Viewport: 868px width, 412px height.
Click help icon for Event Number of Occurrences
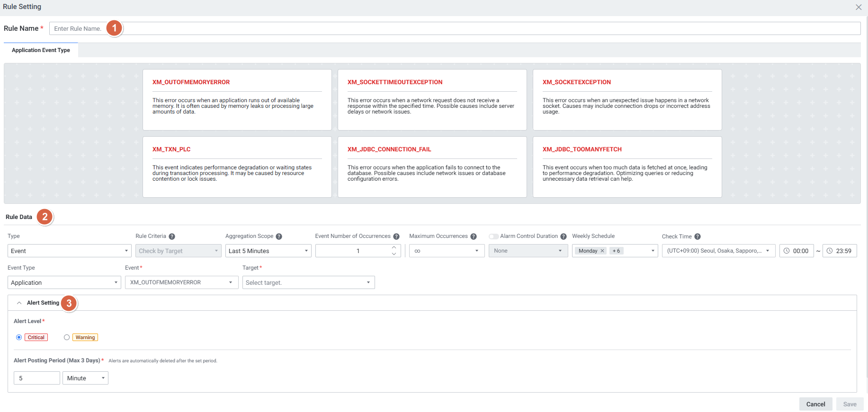(x=396, y=237)
